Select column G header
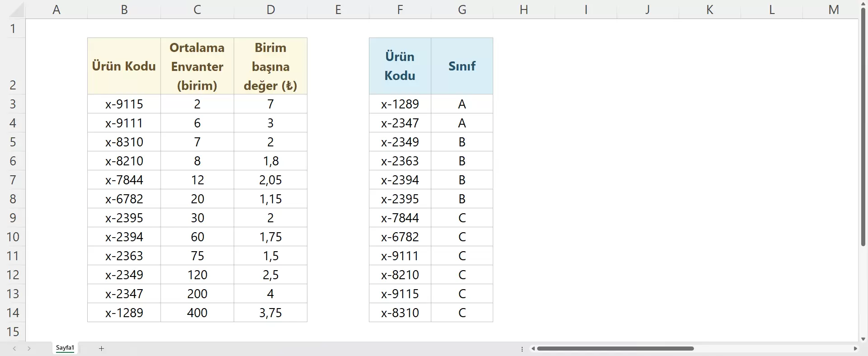The width and height of the screenshot is (868, 356). [x=462, y=9]
